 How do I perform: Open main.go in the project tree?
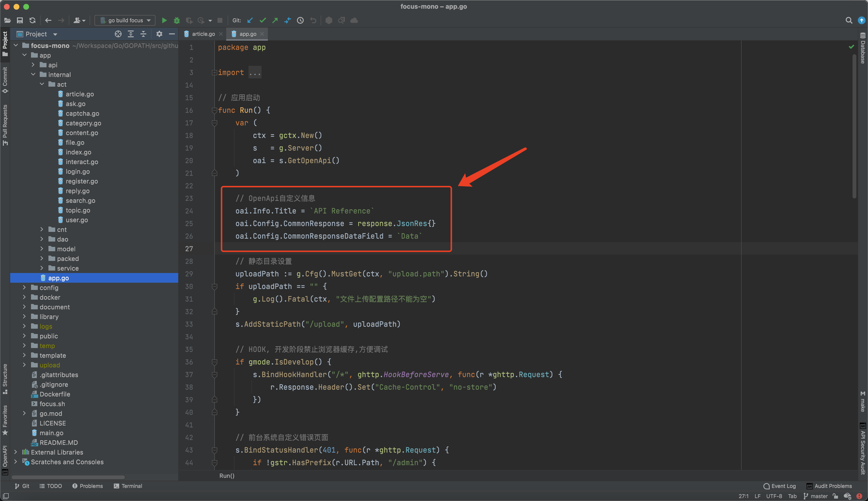[51, 433]
